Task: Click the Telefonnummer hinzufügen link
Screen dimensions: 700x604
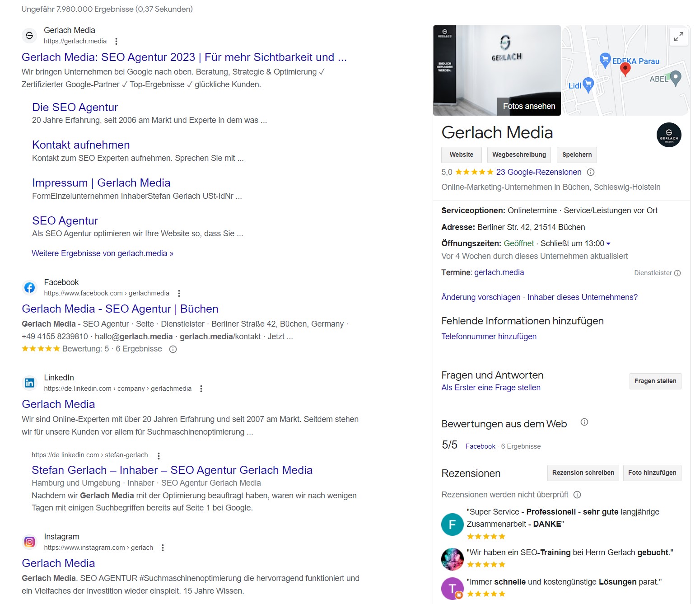Action: [489, 337]
